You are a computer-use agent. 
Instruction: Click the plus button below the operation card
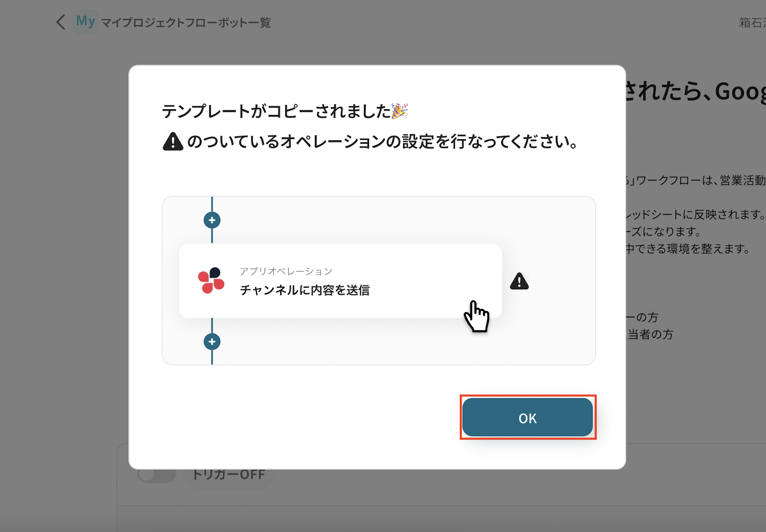pyautogui.click(x=212, y=342)
